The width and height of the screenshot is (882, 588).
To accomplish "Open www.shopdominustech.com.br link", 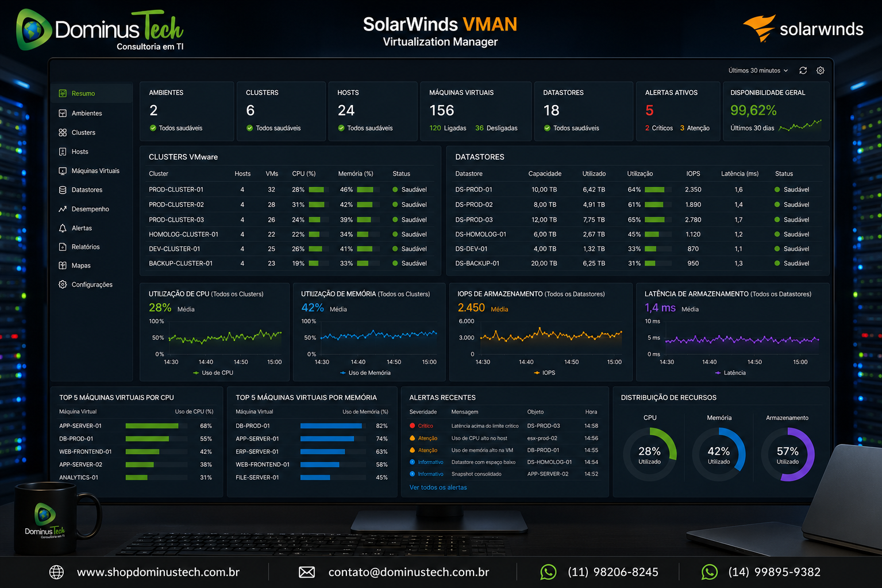I will (158, 572).
